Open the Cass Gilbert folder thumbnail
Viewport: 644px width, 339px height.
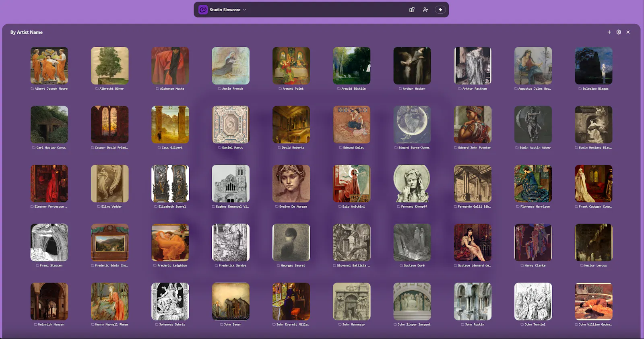pyautogui.click(x=170, y=125)
